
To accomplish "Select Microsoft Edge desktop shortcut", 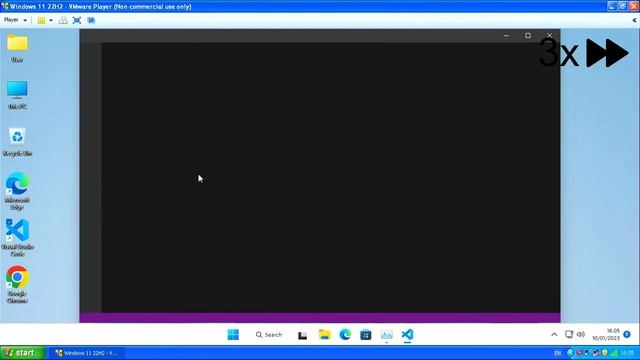I will pyautogui.click(x=17, y=191).
